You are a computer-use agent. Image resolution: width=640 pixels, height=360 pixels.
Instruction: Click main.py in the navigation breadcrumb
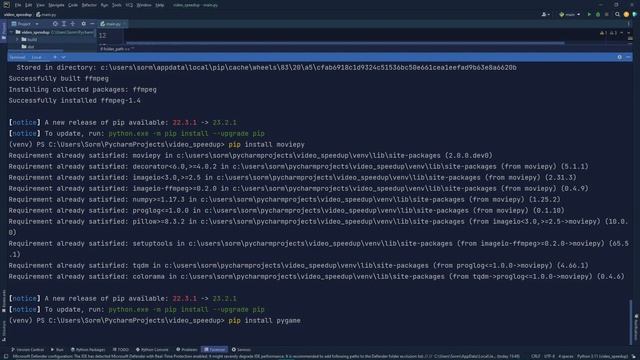point(46,15)
